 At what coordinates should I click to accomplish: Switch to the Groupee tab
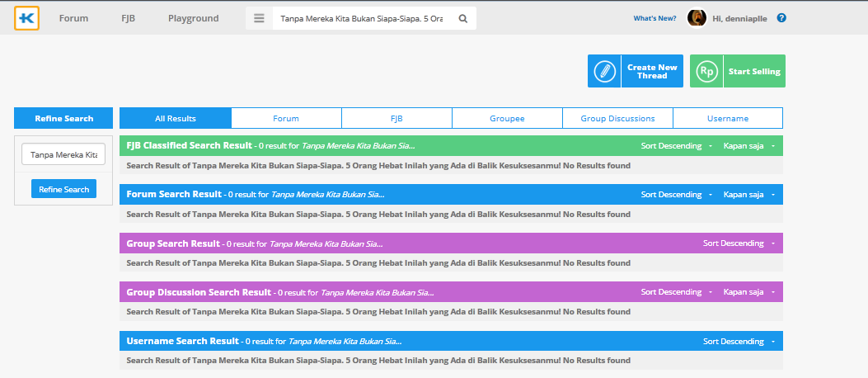pyautogui.click(x=507, y=118)
